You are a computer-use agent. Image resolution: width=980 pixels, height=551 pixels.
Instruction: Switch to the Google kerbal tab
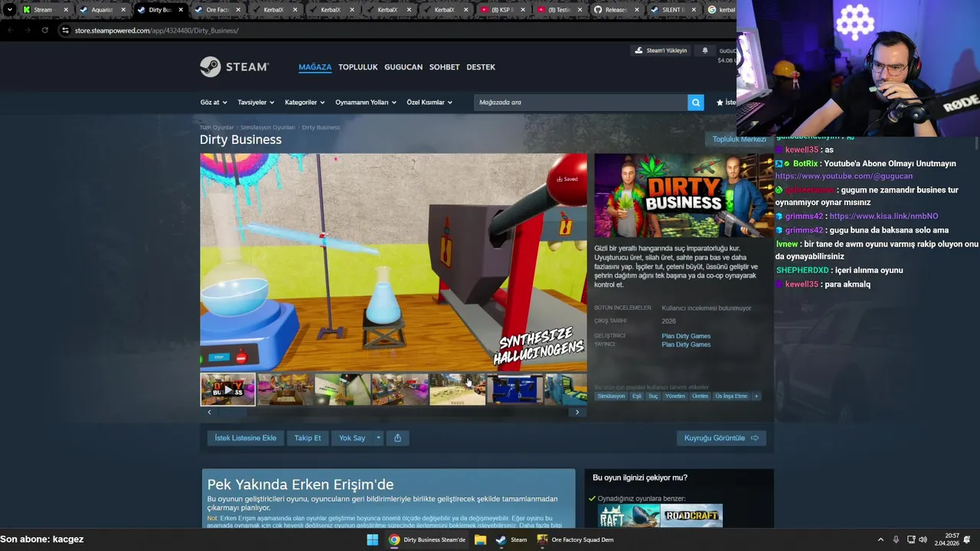coord(720,10)
